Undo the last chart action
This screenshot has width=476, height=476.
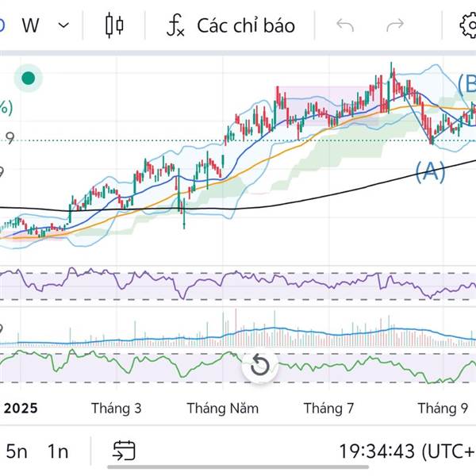[345, 25]
